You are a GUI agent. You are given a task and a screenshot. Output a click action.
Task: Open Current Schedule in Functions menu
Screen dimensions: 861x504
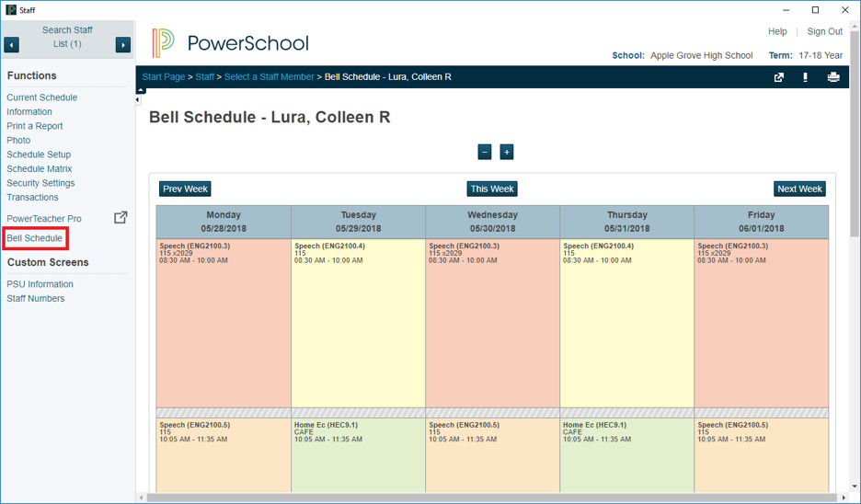(42, 97)
